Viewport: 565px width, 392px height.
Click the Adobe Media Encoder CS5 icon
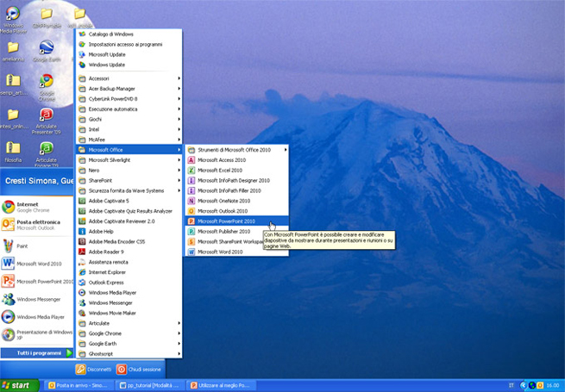click(x=82, y=241)
